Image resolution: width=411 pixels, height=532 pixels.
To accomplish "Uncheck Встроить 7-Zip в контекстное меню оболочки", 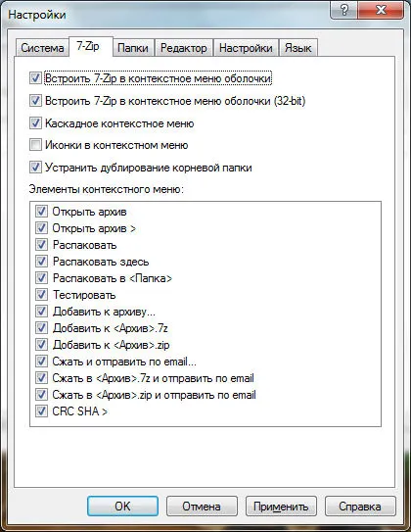I will click(x=35, y=78).
